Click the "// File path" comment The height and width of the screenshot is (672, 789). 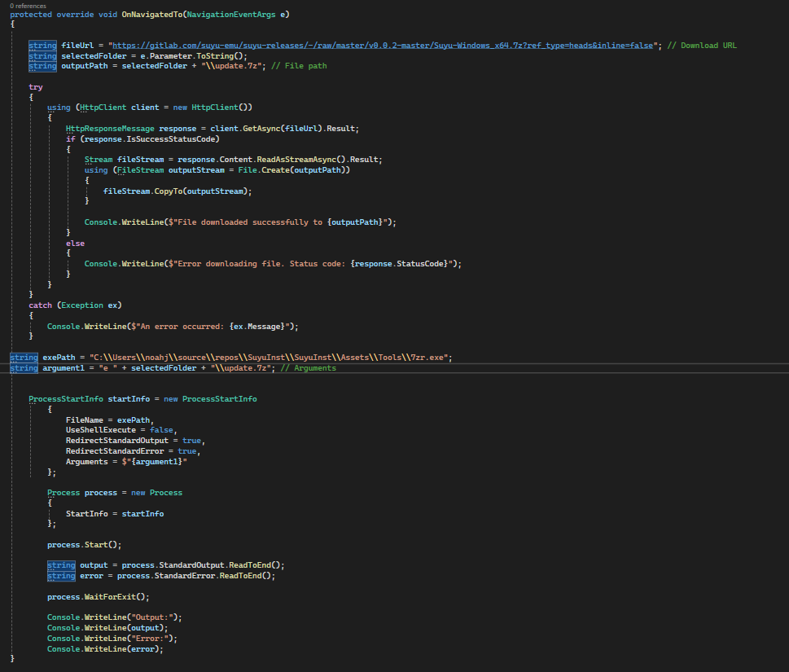[x=299, y=66]
